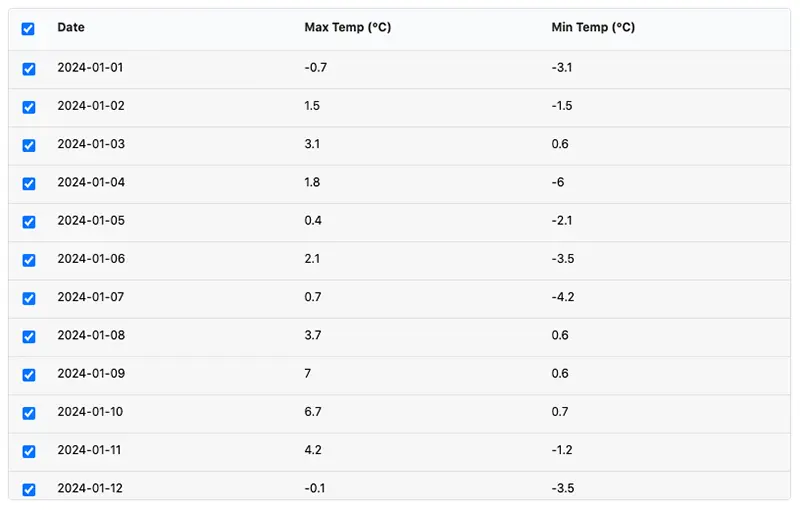Uncheck the 2024-01-10 row
Screen dimensions: 800x510
(x=29, y=413)
